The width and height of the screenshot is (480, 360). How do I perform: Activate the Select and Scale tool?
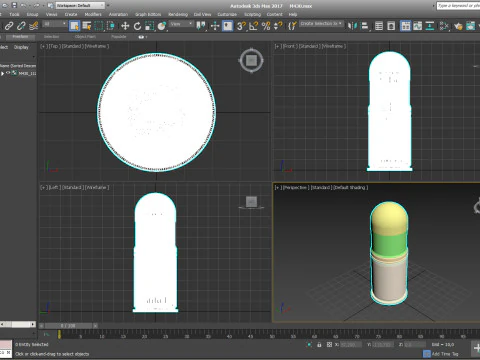tap(150, 26)
